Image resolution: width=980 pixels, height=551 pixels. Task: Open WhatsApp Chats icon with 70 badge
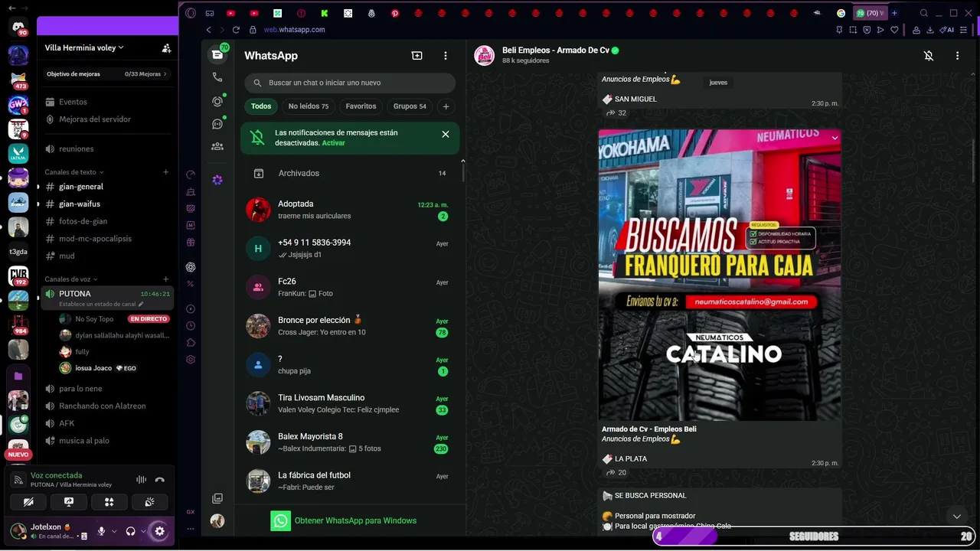point(217,55)
